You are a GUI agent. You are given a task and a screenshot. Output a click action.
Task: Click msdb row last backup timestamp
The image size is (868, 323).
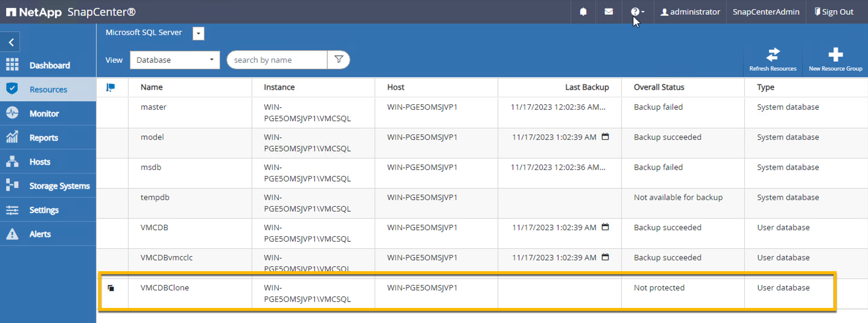coord(558,167)
